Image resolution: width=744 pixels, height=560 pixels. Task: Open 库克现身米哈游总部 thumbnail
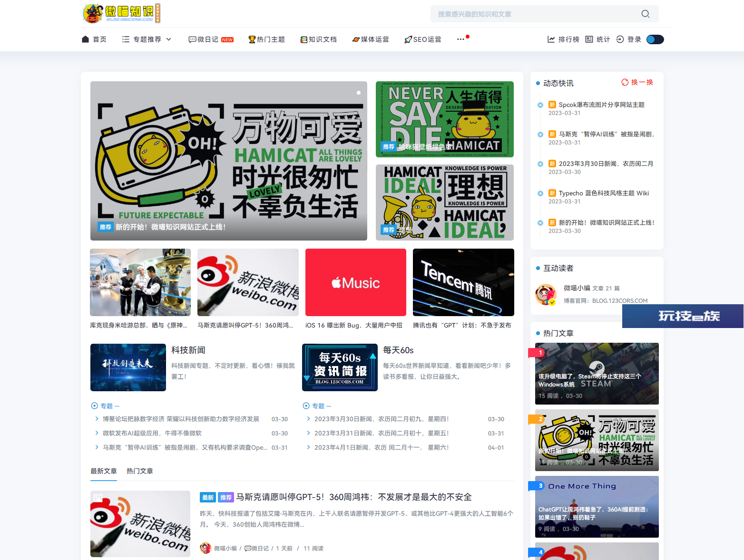pyautogui.click(x=140, y=282)
